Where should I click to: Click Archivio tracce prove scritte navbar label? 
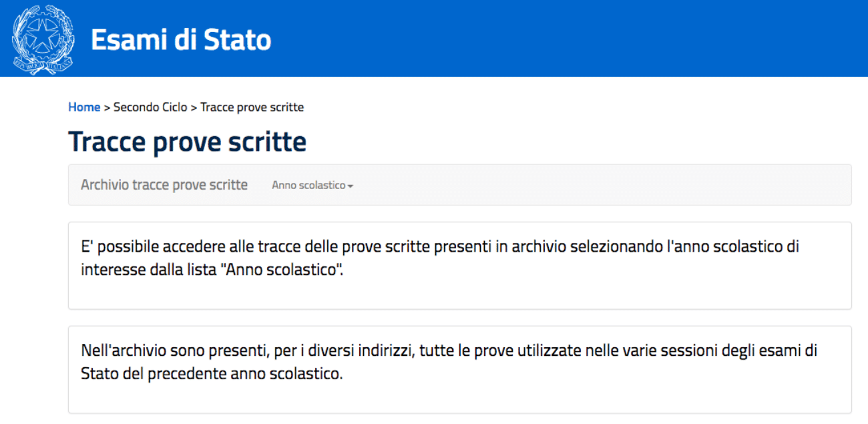(x=164, y=185)
